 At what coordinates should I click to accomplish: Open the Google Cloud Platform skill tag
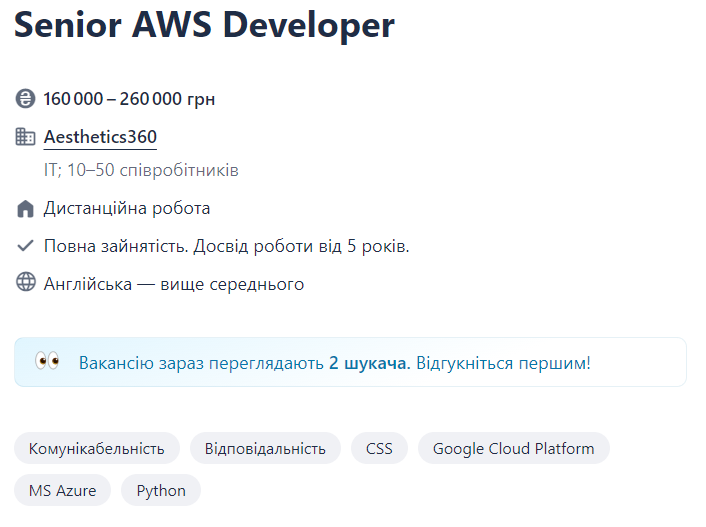(513, 448)
